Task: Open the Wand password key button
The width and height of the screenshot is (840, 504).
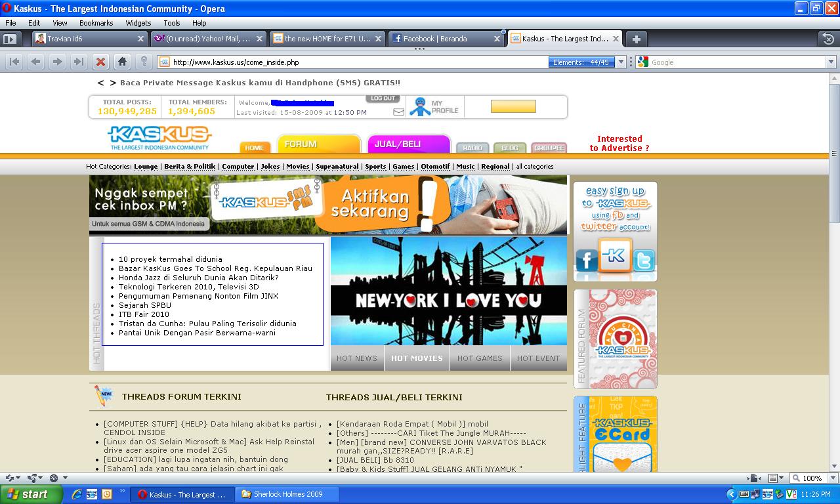Action: point(144,62)
